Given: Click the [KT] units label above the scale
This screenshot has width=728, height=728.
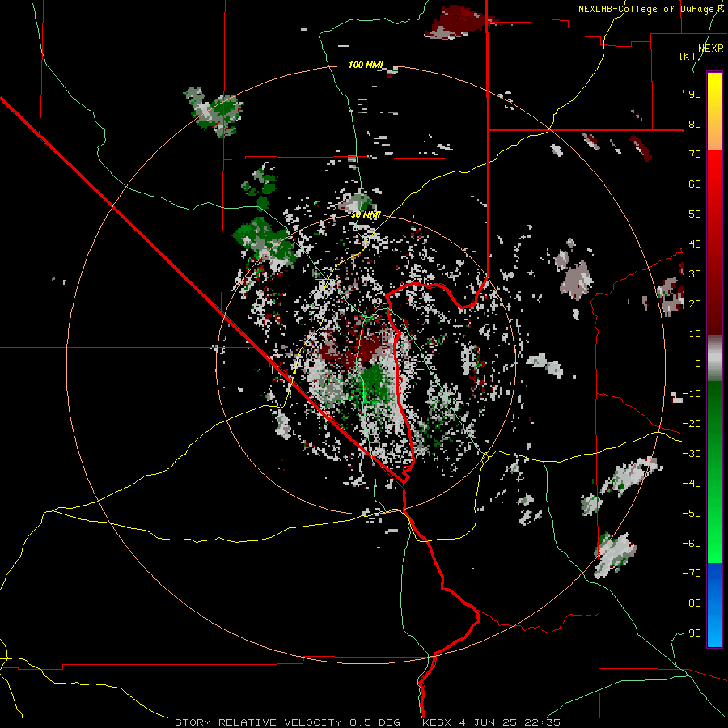Looking at the screenshot, I should click(691, 56).
